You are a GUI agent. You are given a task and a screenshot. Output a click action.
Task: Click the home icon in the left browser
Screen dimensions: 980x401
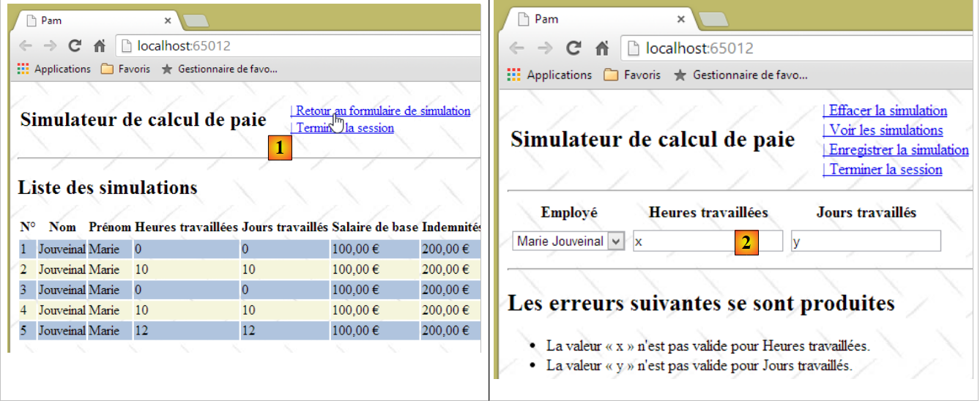[x=100, y=46]
